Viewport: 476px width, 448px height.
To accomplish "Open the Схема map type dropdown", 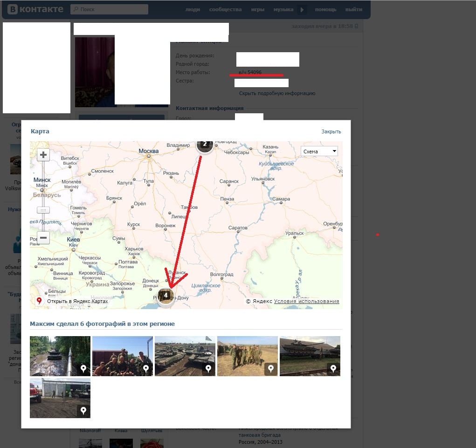I will click(x=319, y=151).
